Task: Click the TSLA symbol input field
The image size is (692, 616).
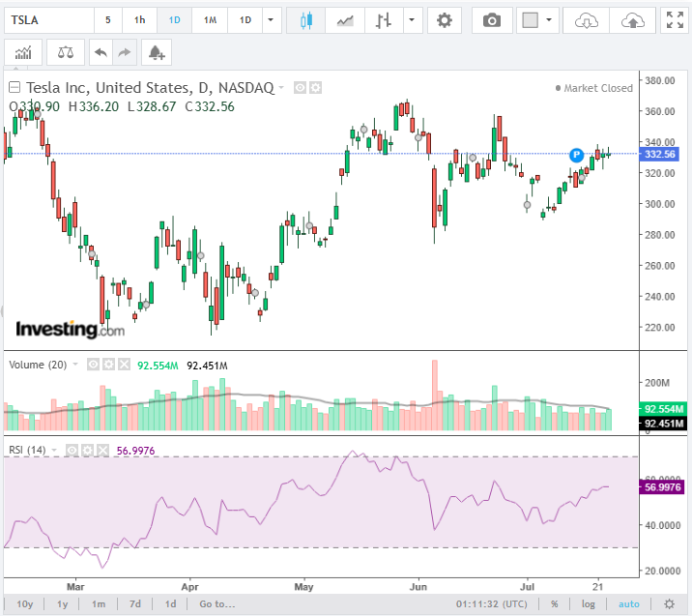Action: pyautogui.click(x=49, y=20)
